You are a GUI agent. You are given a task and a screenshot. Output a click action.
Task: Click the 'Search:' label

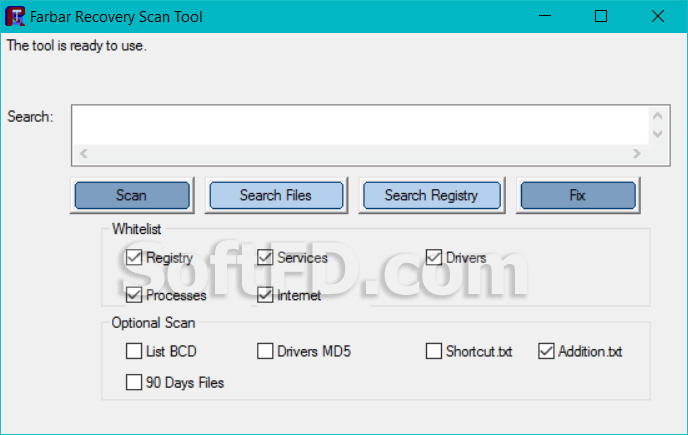[30, 117]
